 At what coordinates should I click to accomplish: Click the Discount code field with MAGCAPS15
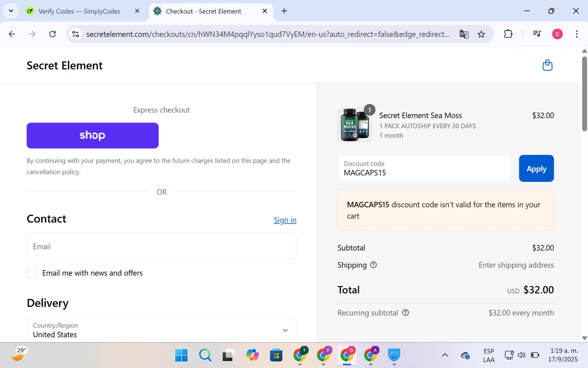(425, 168)
